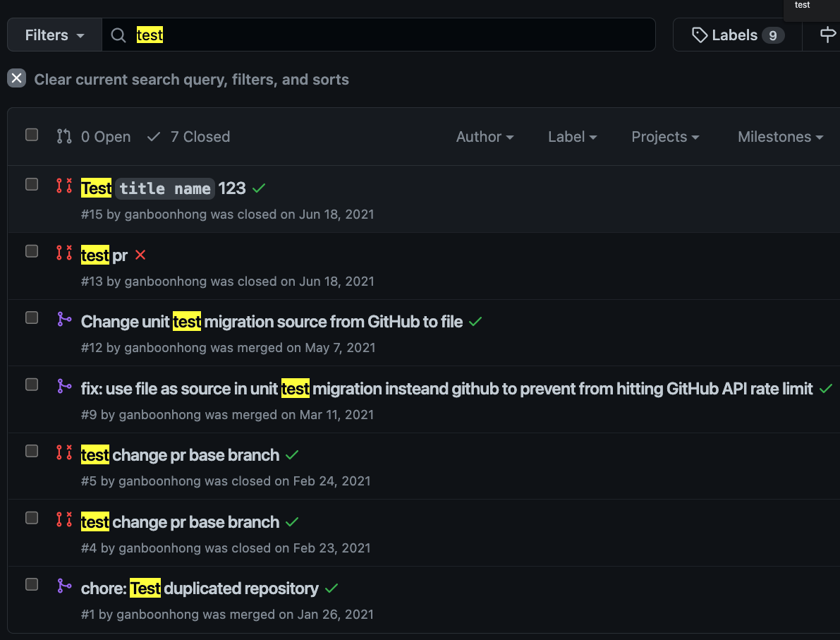Click green checkmark status beside Test title name 123

pyautogui.click(x=259, y=188)
